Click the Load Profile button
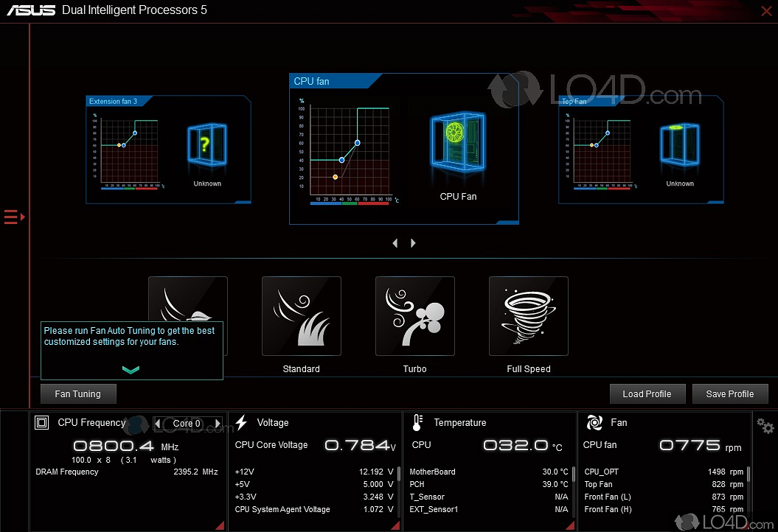Viewport: 778px width, 532px height. (647, 394)
